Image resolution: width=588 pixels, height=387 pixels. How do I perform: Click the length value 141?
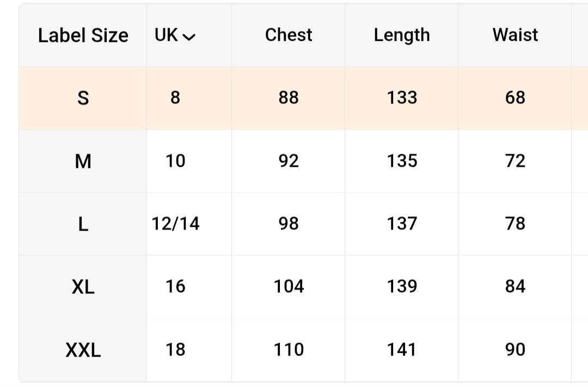click(402, 349)
